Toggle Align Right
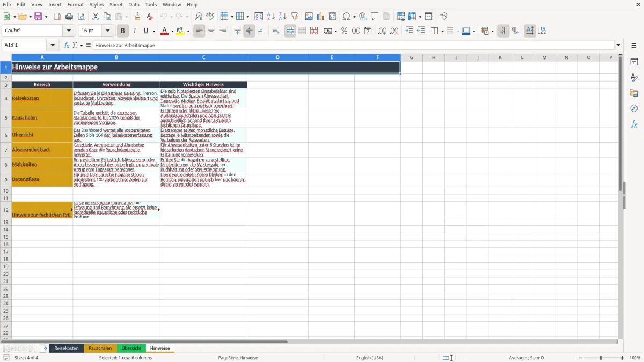The height and width of the screenshot is (362, 644). pyautogui.click(x=223, y=31)
